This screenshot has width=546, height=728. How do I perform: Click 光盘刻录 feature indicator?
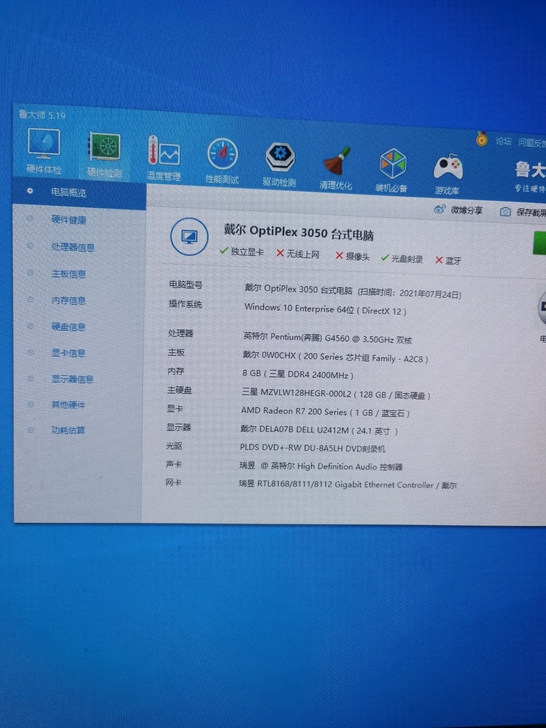(x=402, y=259)
